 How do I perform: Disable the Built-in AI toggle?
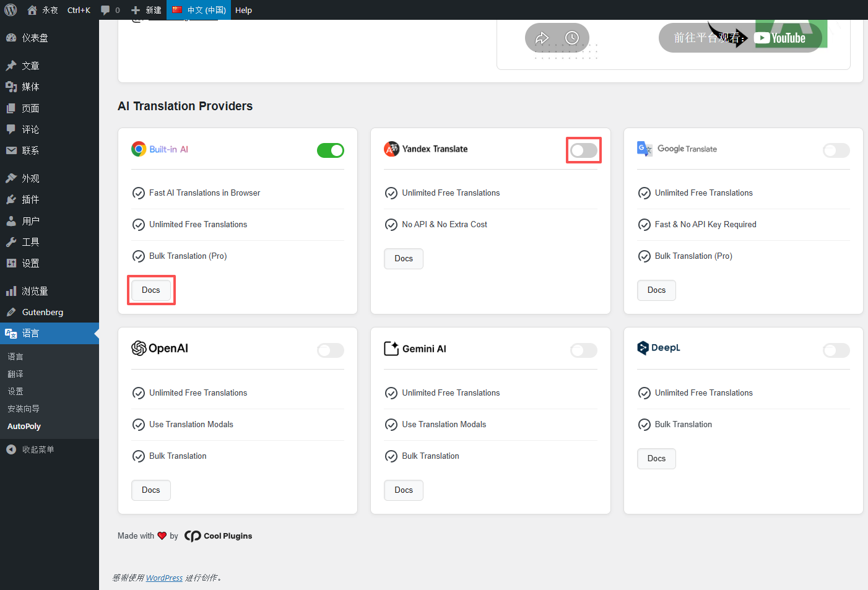click(331, 150)
